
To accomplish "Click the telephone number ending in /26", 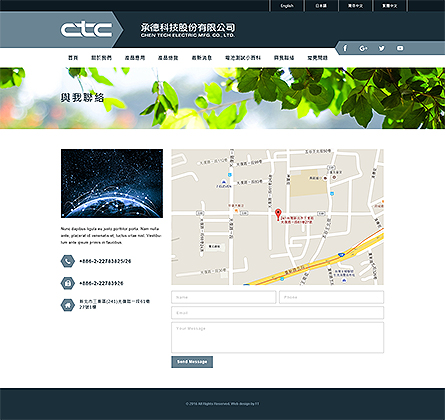I will tap(105, 261).
